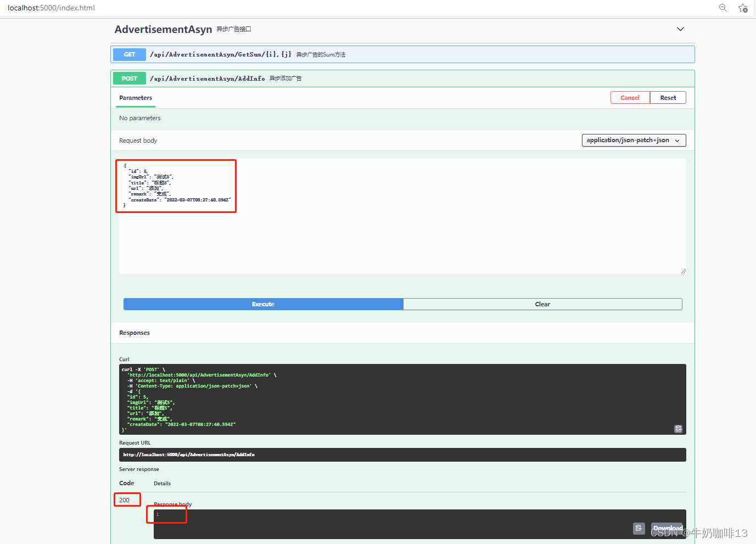Click the 'Server response' label
756x544 pixels.
(x=139, y=469)
